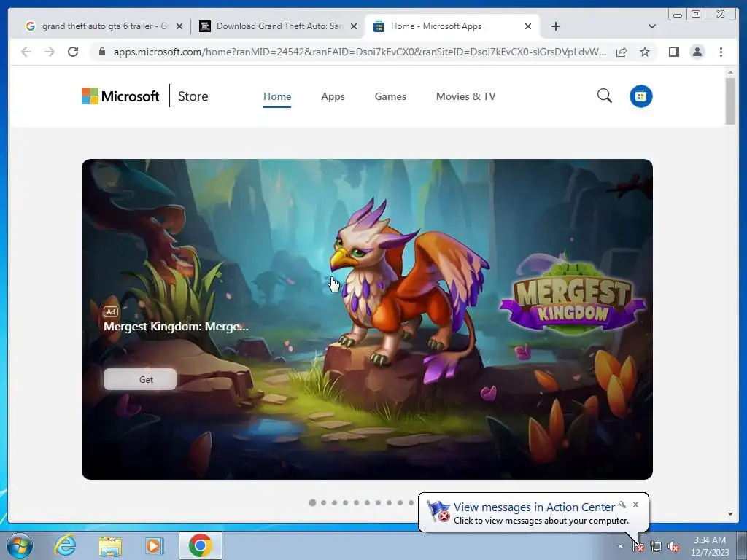747x560 pixels.
Task: Open the Movies & TV section
Action: coord(466,96)
